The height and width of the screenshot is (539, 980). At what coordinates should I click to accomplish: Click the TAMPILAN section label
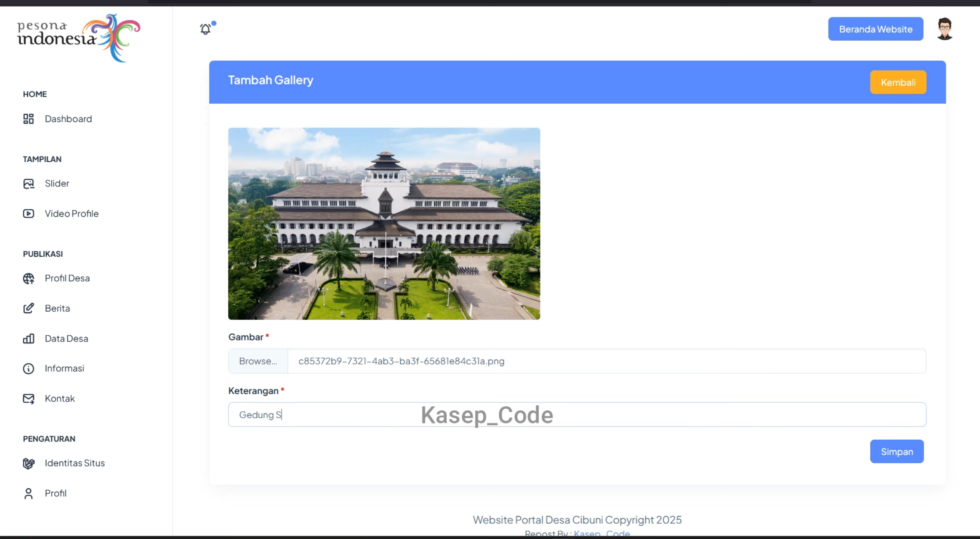(x=42, y=159)
